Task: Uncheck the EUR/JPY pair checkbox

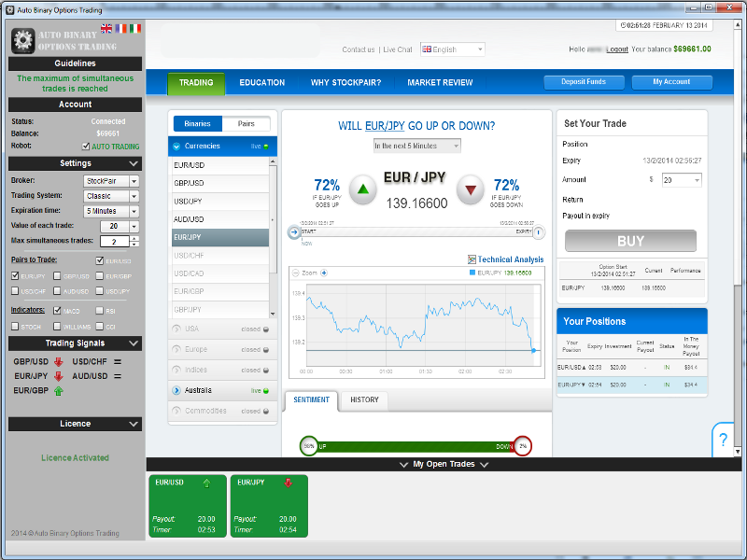Action: point(15,275)
